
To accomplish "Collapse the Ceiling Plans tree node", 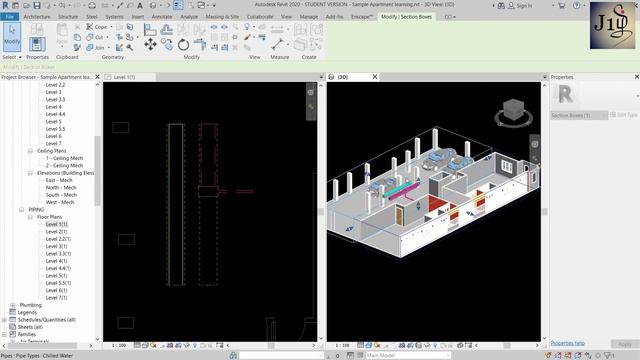I will 30,151.
